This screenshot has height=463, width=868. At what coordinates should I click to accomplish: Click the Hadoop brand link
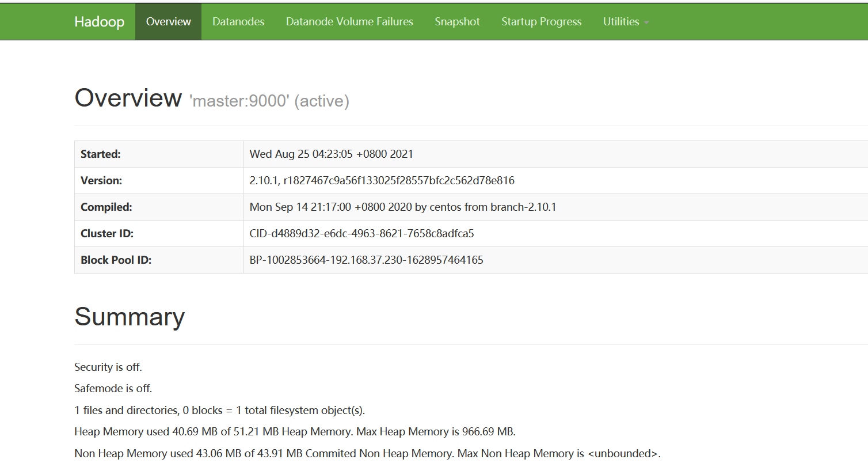click(x=99, y=22)
